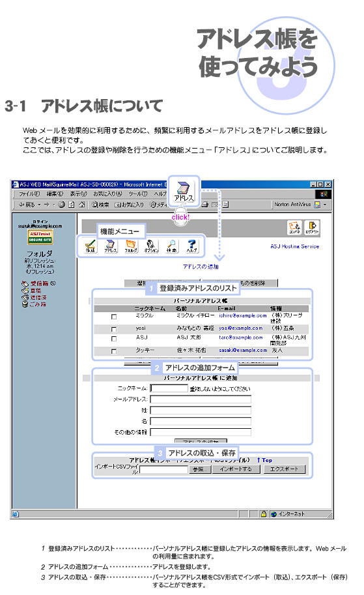Image resolution: width=364 pixels, height=595 pixels.
Task: Open the 編集 menu
Action: [x=55, y=194]
